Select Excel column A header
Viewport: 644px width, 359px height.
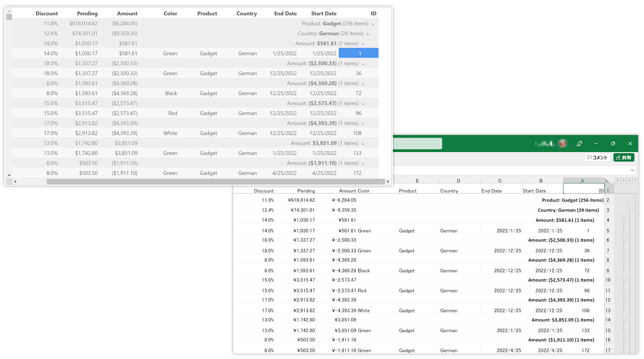[584, 181]
